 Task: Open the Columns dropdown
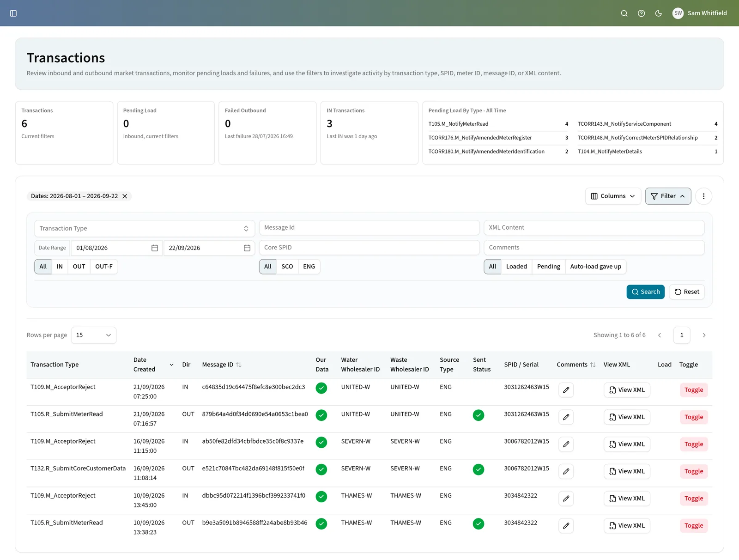[x=613, y=196]
